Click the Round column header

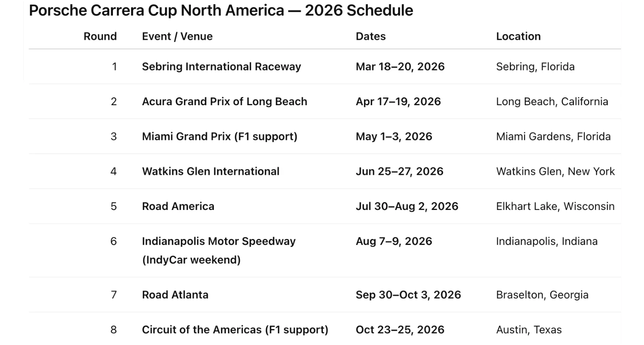pyautogui.click(x=100, y=36)
